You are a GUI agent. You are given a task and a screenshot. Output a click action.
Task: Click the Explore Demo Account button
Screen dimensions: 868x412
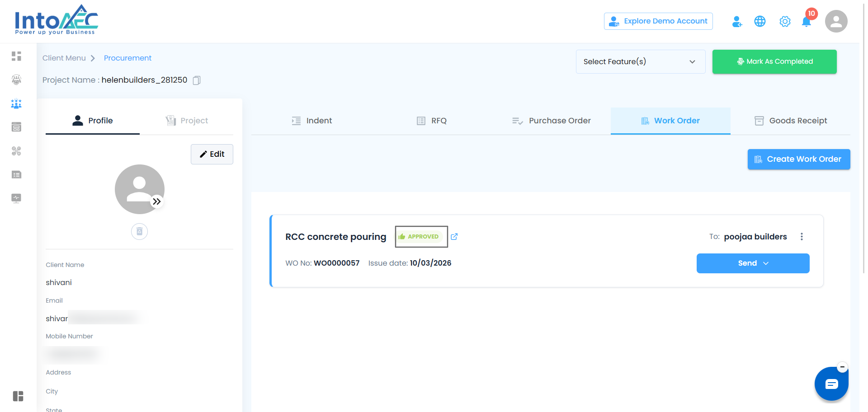[658, 21]
